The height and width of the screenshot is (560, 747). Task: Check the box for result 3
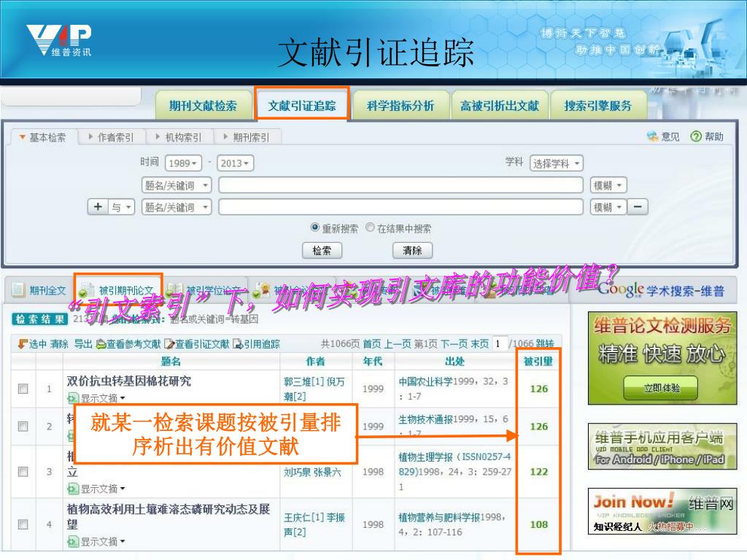pos(23,472)
